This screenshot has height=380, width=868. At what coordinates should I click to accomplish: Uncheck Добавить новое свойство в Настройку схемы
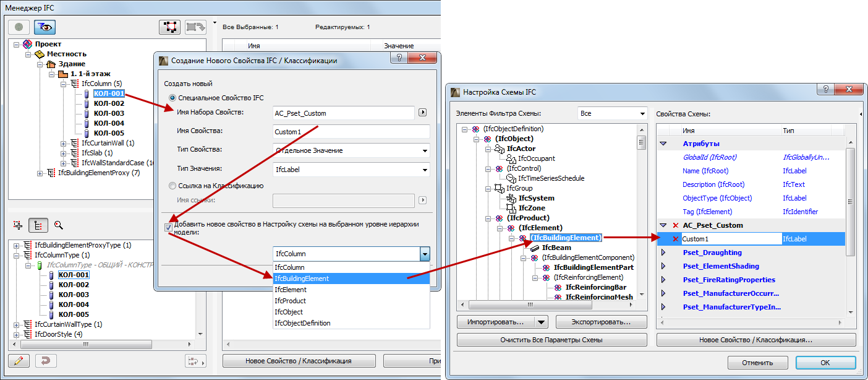point(169,228)
